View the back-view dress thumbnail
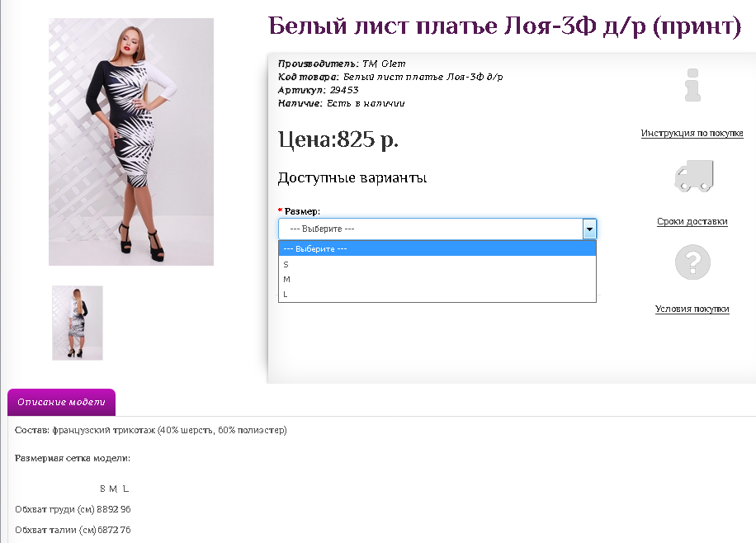This screenshot has width=756, height=543. pyautogui.click(x=78, y=323)
